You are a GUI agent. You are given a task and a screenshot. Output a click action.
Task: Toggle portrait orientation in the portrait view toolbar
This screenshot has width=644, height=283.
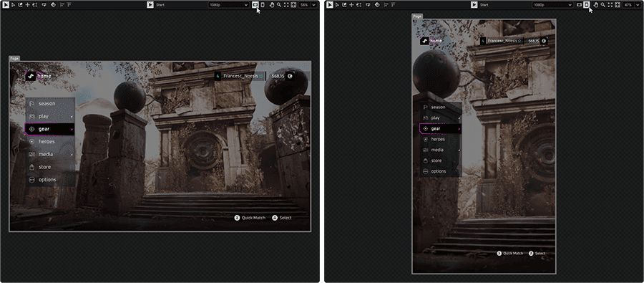[587, 5]
